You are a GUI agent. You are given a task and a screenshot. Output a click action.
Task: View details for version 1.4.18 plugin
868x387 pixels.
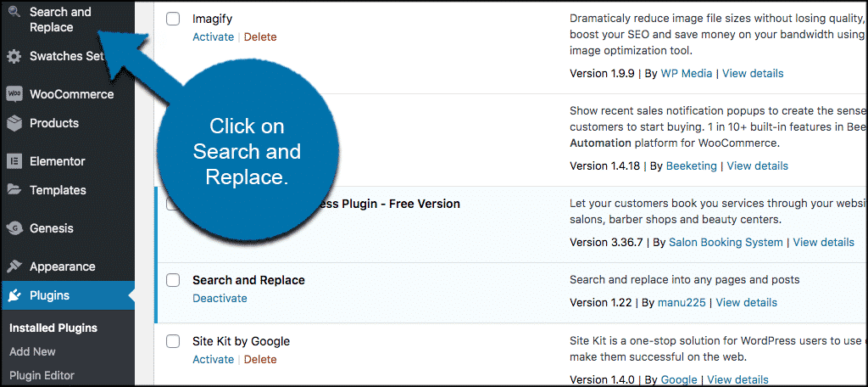pos(757,165)
